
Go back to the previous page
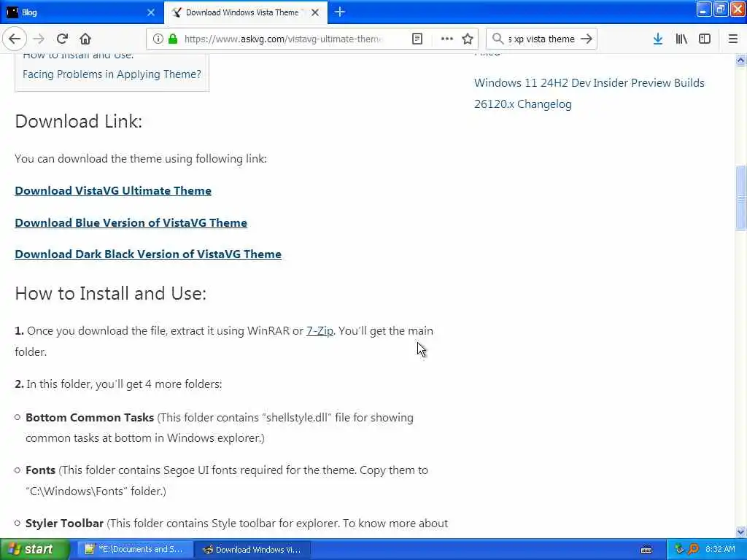tap(15, 39)
